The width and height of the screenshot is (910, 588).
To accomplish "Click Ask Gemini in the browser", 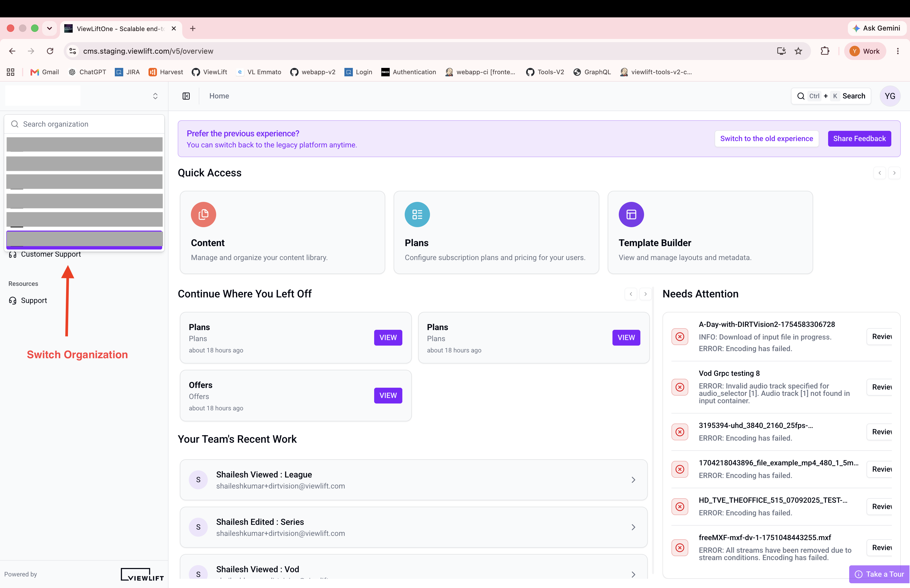I will pos(877,28).
